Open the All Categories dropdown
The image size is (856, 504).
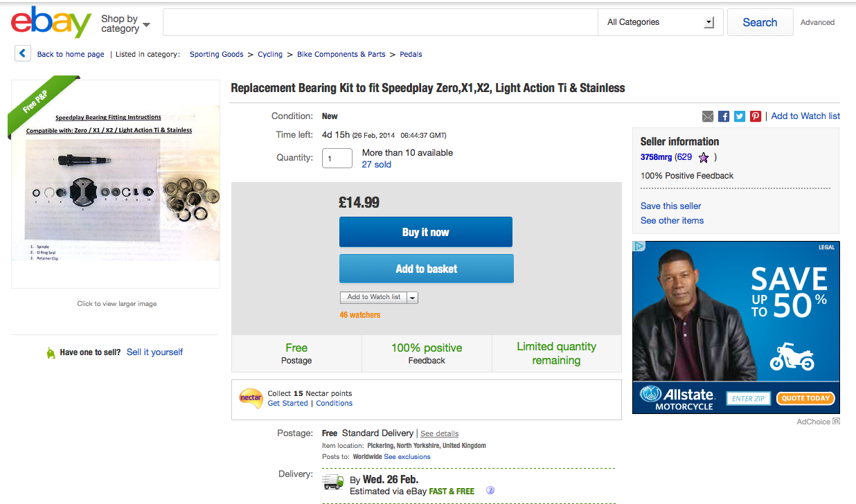point(660,22)
